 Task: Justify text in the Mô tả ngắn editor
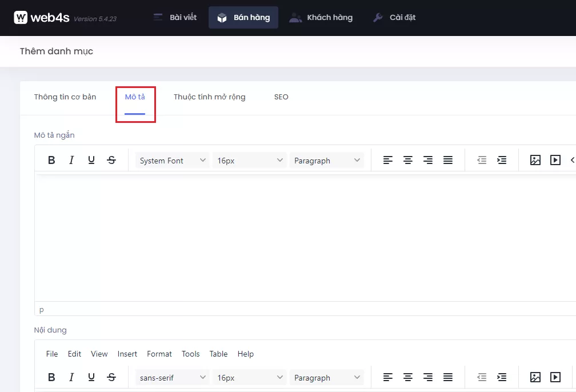[448, 161]
